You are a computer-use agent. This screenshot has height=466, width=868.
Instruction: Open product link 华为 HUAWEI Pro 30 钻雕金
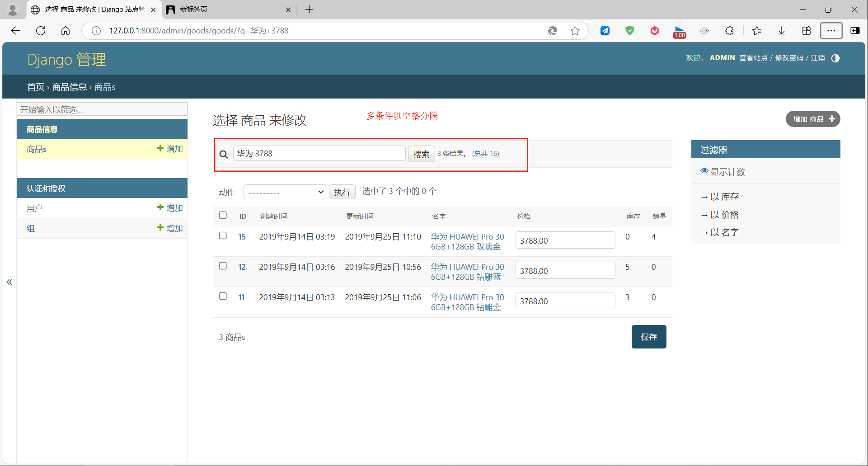point(467,302)
